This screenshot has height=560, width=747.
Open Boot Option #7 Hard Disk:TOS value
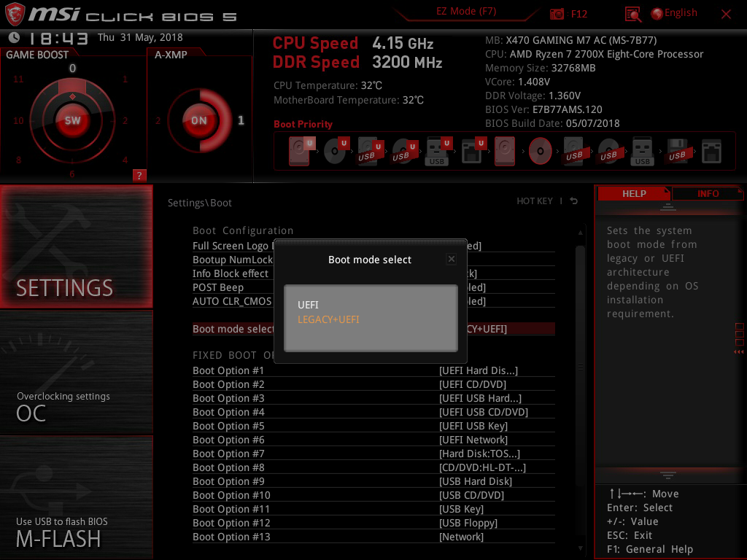tap(479, 454)
